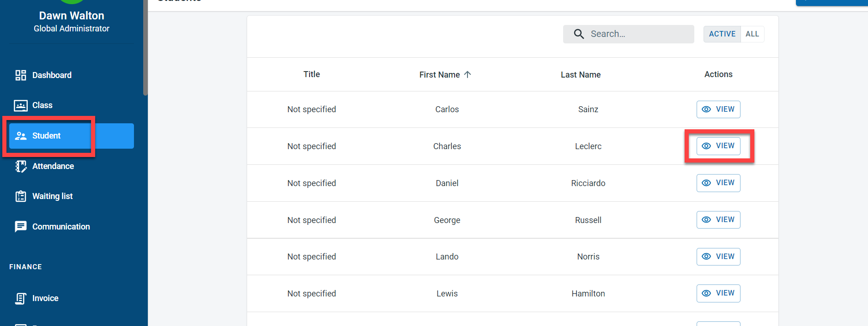Sort table by Last Name column
Image resolution: width=868 pixels, height=326 pixels.
click(x=580, y=75)
